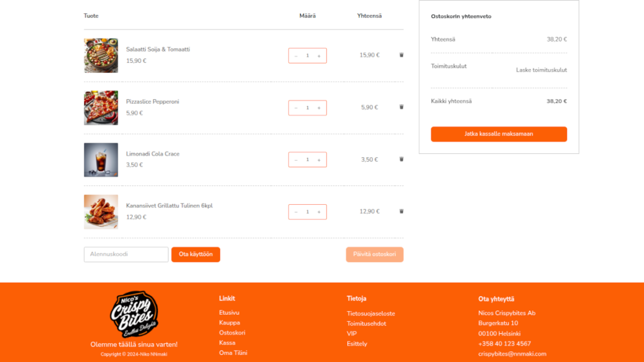Go to Etusivu footer link
This screenshot has height=362, width=644.
point(229,313)
